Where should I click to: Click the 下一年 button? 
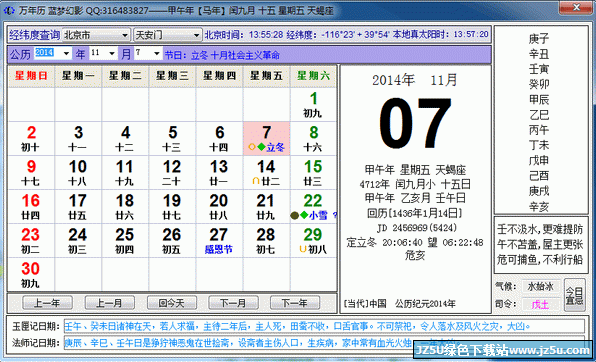(x=295, y=303)
